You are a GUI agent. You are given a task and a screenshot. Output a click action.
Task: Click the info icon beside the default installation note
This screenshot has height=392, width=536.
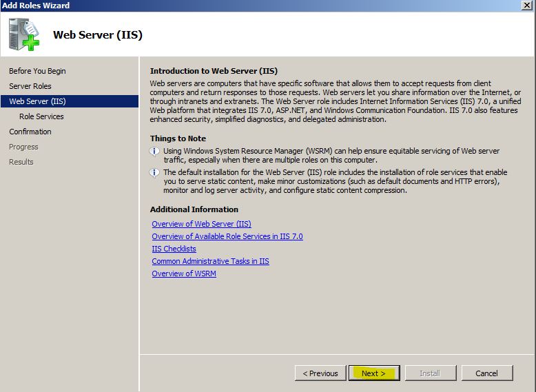coord(155,173)
